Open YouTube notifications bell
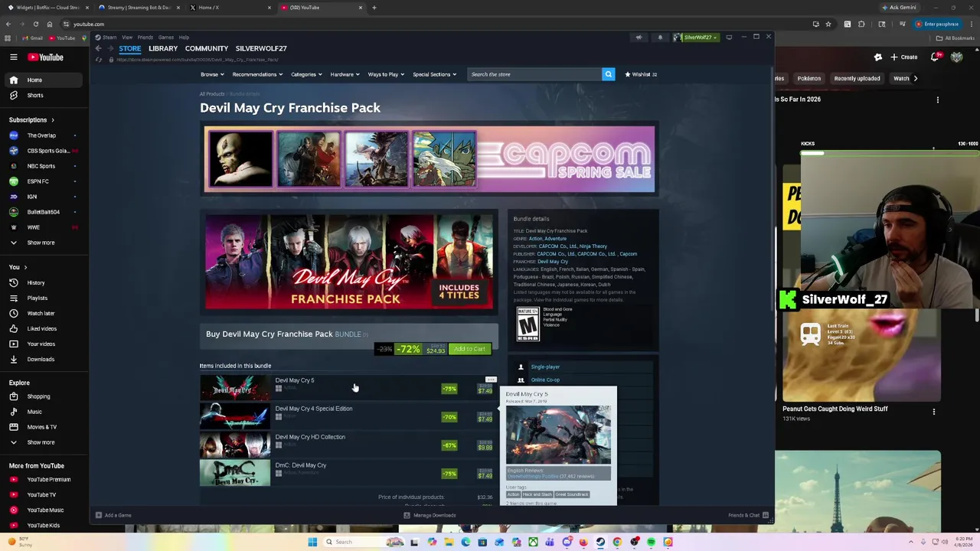 (935, 57)
